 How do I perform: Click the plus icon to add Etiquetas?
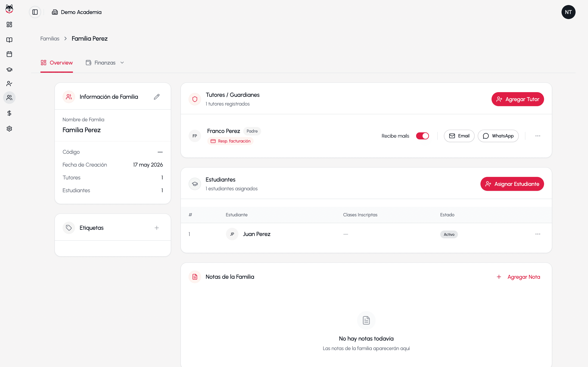pos(157,228)
